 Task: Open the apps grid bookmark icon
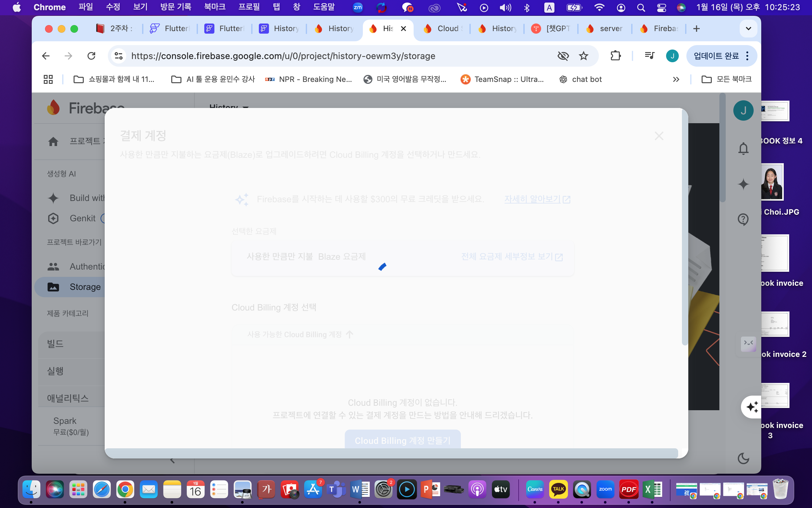point(48,79)
